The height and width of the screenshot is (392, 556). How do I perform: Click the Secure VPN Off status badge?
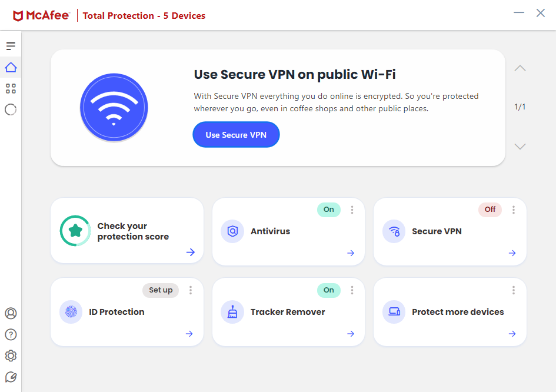point(490,210)
